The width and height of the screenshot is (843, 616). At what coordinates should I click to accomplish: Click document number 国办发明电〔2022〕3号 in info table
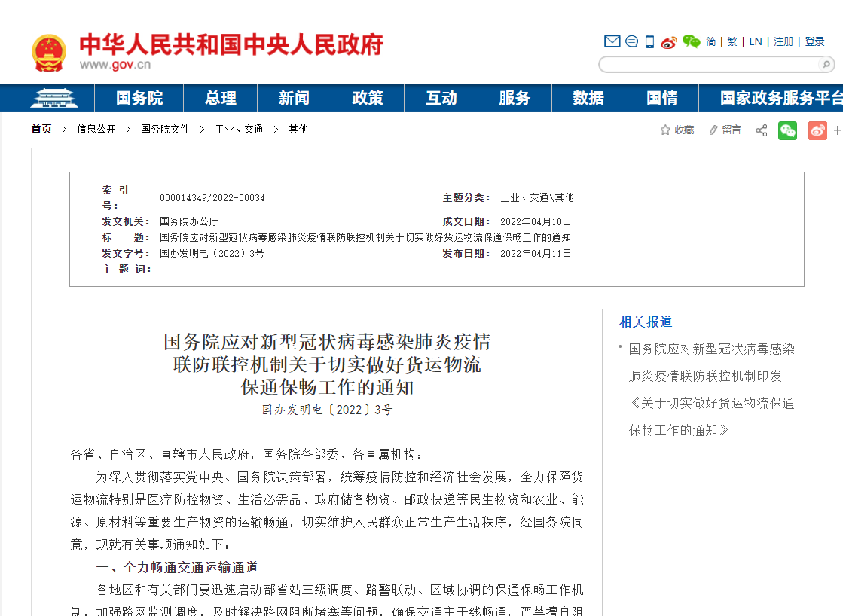pos(212,253)
